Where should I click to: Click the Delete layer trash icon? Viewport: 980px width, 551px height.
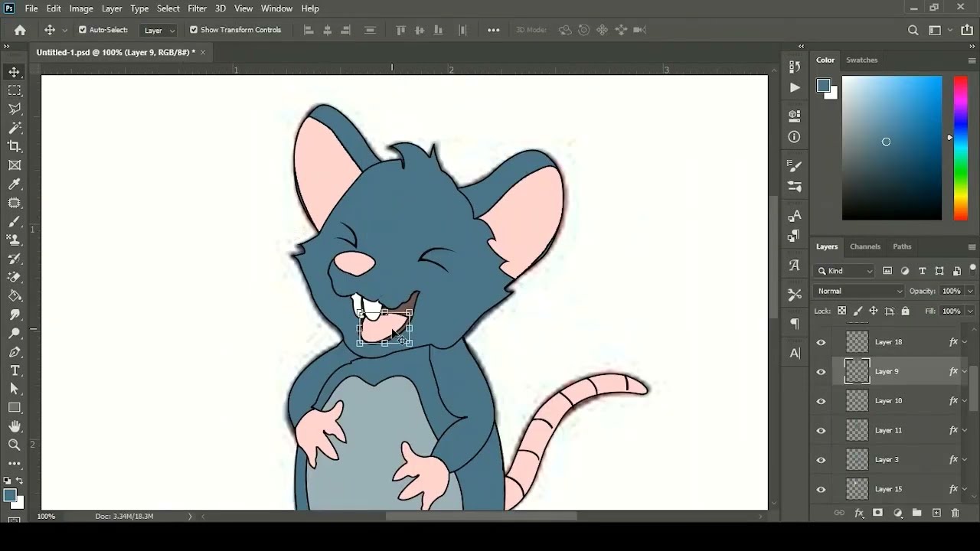[955, 513]
